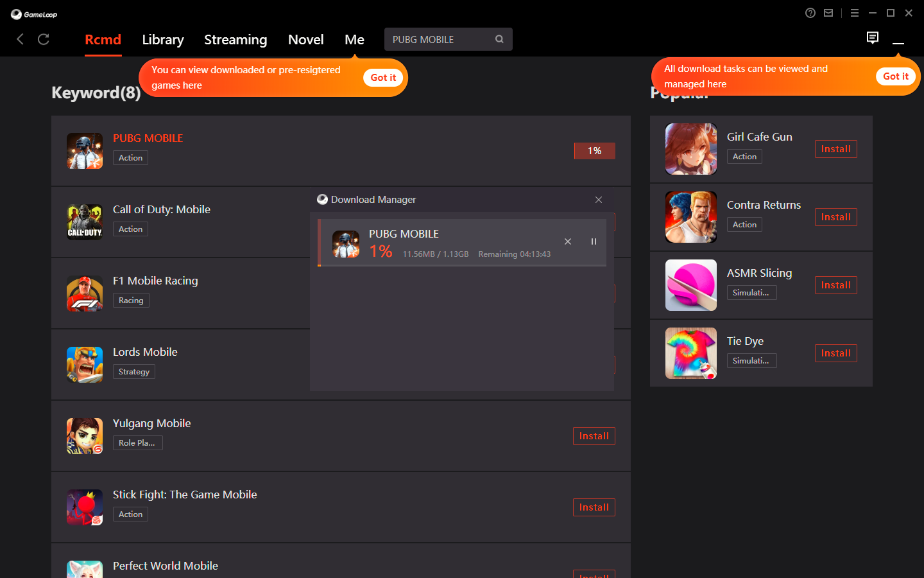Dismiss the library tip with Got it
Screen dimensions: 924x578
(x=383, y=78)
